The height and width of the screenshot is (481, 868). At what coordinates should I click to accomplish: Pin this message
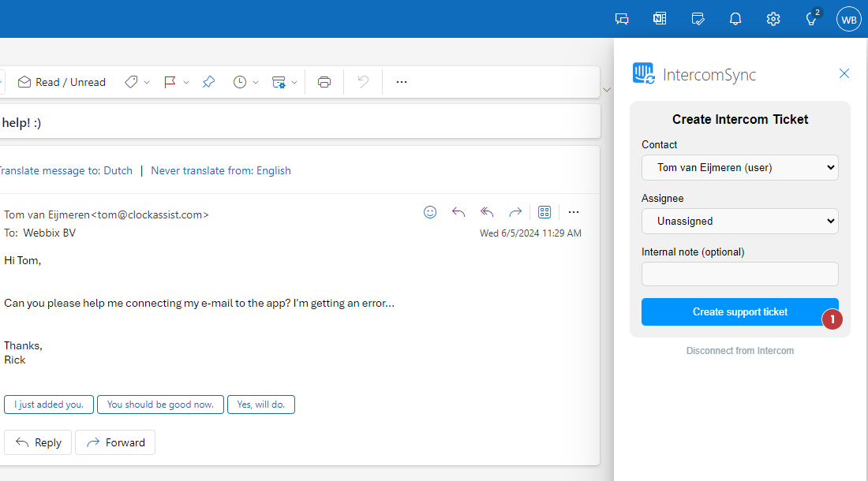point(208,82)
